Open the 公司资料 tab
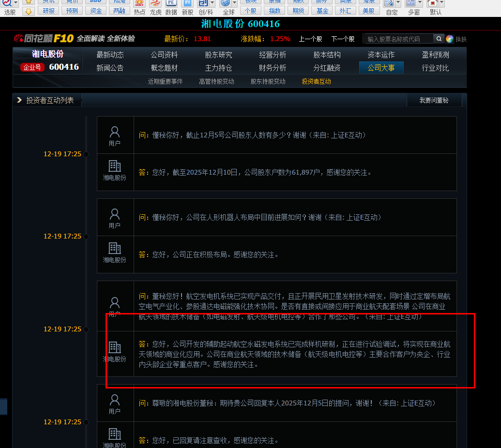The height and width of the screenshot is (448, 501). pos(164,55)
